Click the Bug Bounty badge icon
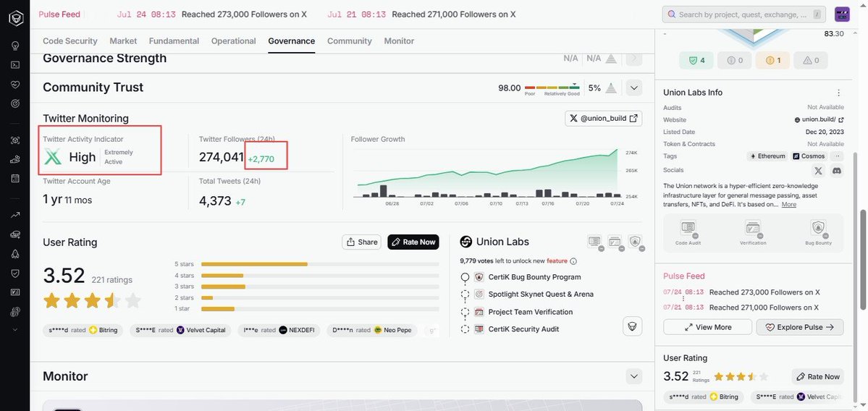 coord(818,229)
